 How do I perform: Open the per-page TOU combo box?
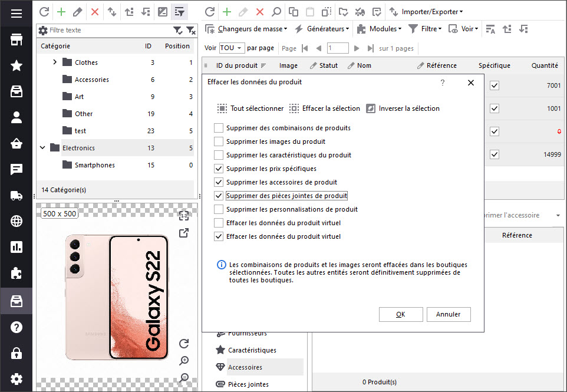pyautogui.click(x=232, y=48)
